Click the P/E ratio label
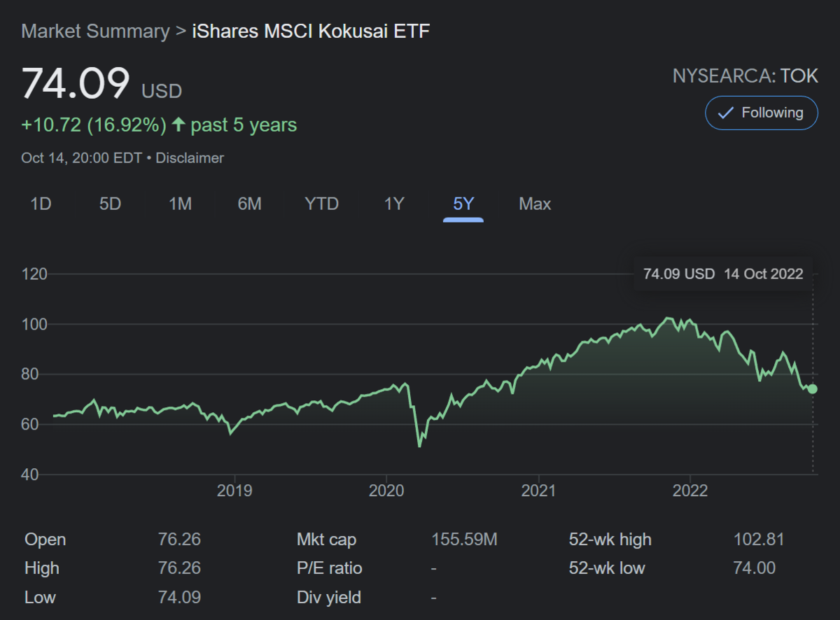Viewport: 840px width, 620px height. click(330, 568)
